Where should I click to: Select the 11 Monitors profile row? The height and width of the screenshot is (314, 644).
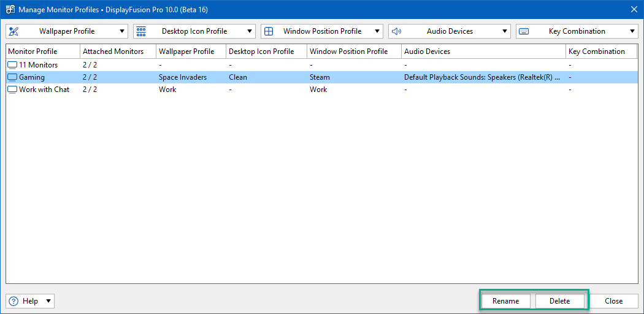pos(322,65)
